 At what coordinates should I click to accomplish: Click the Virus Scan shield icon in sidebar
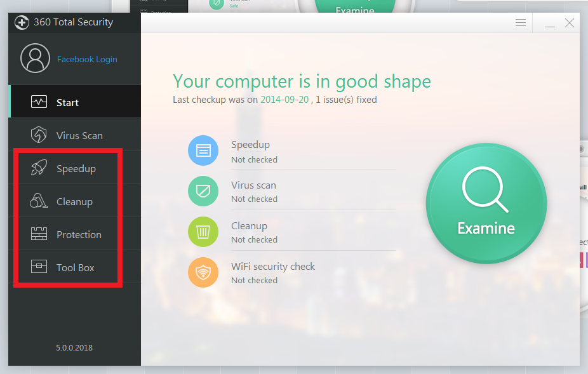click(39, 135)
